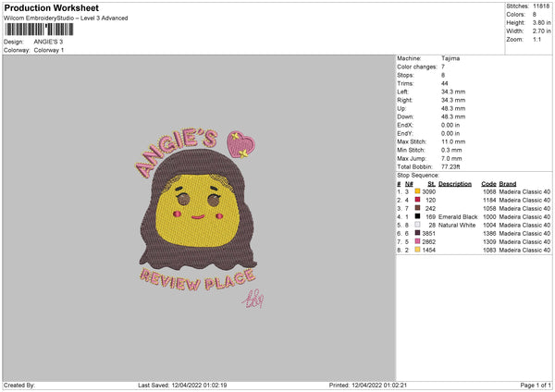This screenshot has height=392, width=555.
Task: Click the 'Brand' column header
Action: click(508, 184)
